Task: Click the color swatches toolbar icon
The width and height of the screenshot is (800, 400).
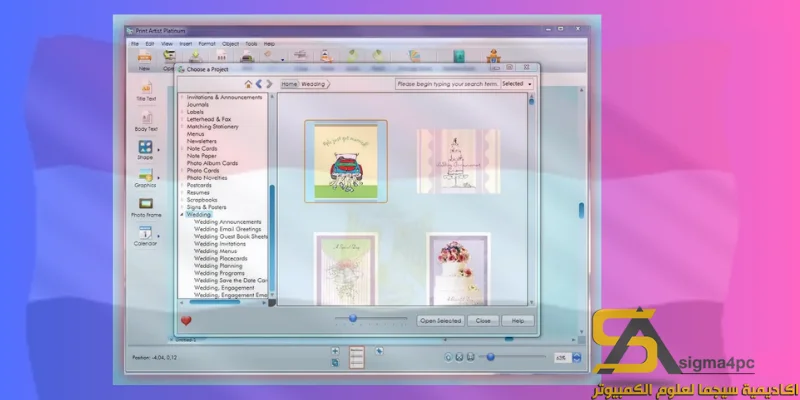Action: point(414,56)
